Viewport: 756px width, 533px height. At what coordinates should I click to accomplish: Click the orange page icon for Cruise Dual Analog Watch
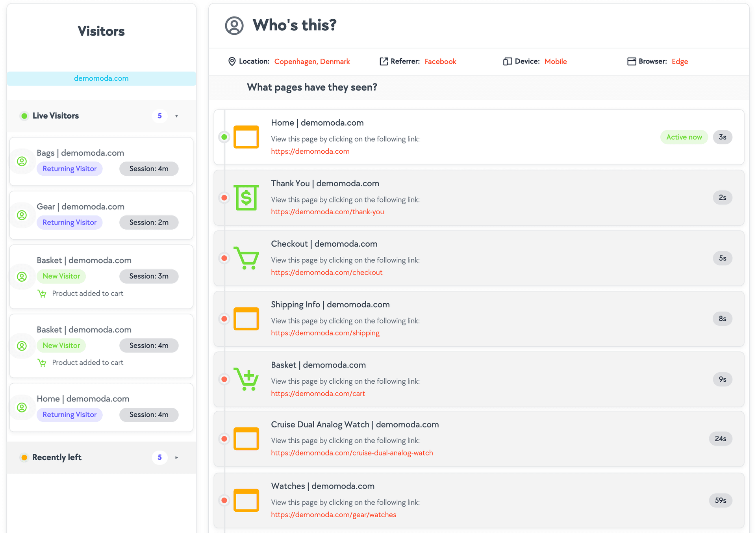coord(246,438)
